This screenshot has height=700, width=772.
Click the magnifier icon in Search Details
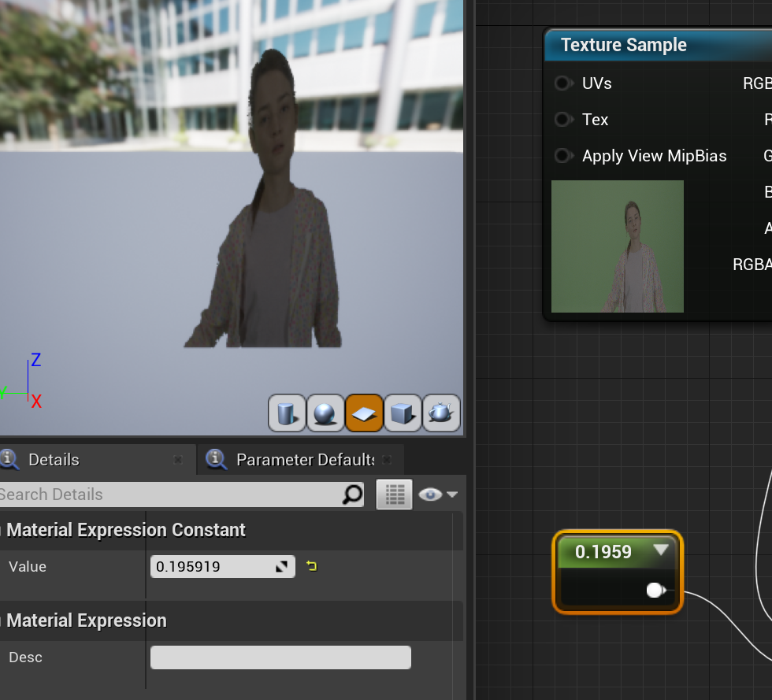point(352,494)
